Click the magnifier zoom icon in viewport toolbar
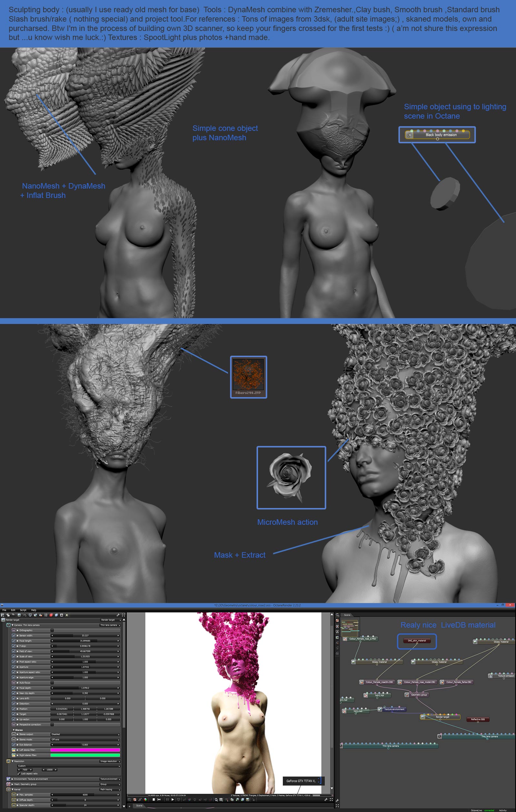The width and height of the screenshot is (516, 812). coord(216,799)
